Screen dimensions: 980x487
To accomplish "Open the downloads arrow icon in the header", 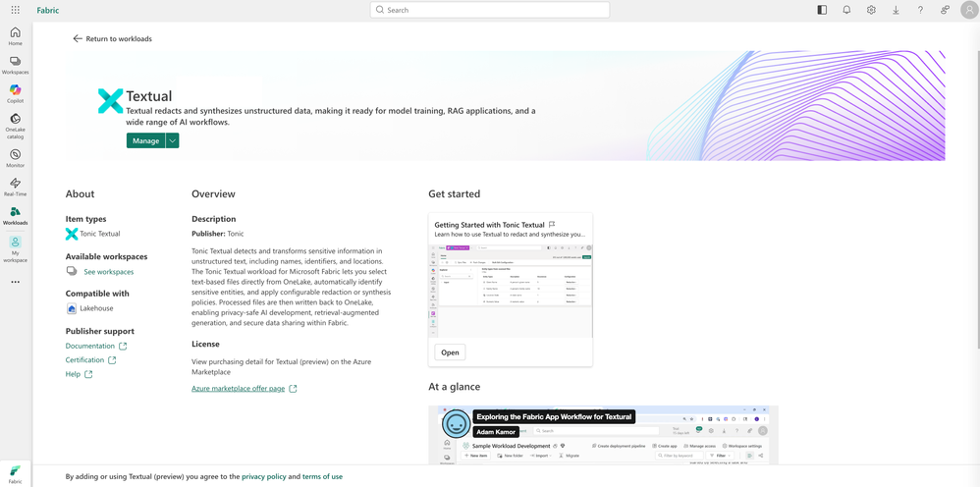I will pyautogui.click(x=896, y=10).
